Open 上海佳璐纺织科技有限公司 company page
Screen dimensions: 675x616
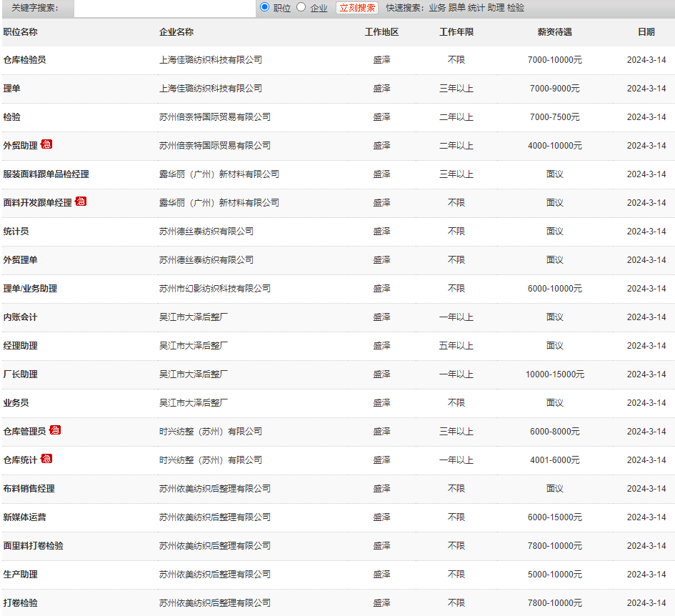click(x=211, y=60)
